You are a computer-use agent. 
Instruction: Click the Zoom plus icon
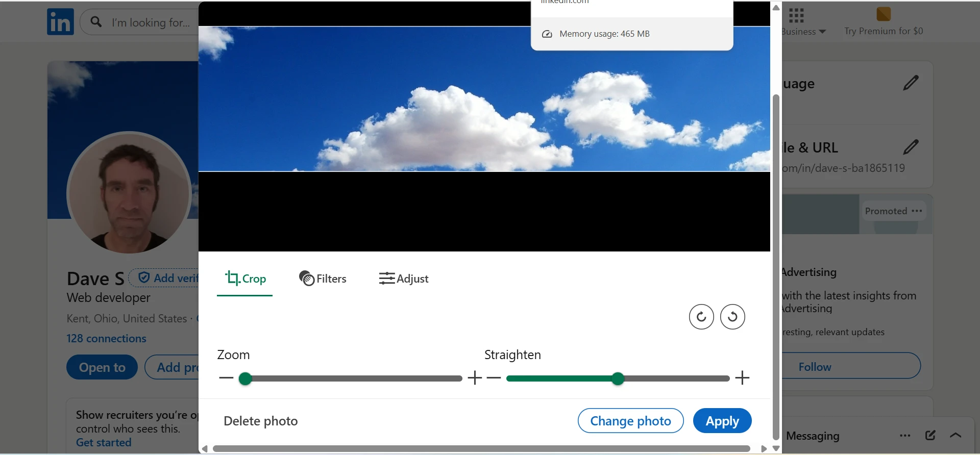[475, 378]
